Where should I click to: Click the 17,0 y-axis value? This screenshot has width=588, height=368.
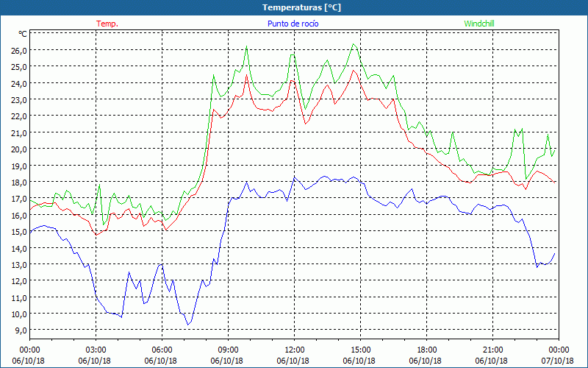tap(20, 199)
